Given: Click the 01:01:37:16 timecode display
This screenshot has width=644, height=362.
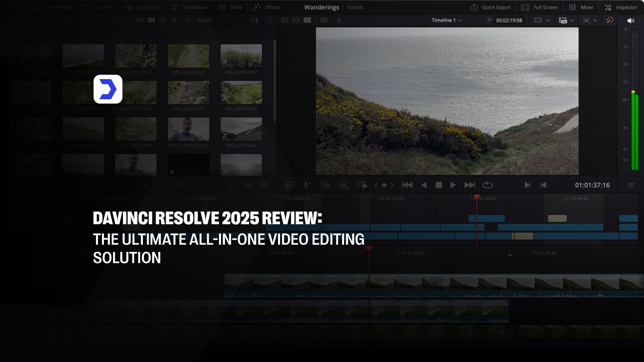Looking at the screenshot, I should [x=592, y=185].
